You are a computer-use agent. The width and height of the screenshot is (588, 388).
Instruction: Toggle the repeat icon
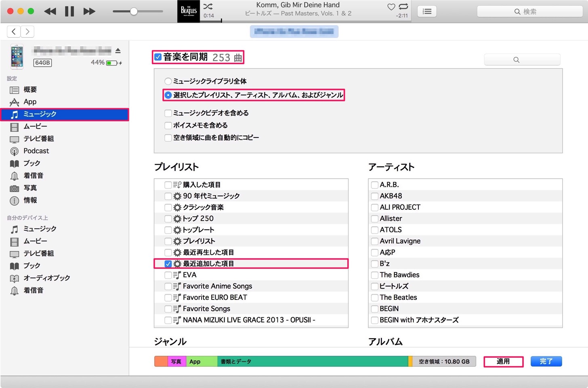pyautogui.click(x=403, y=6)
